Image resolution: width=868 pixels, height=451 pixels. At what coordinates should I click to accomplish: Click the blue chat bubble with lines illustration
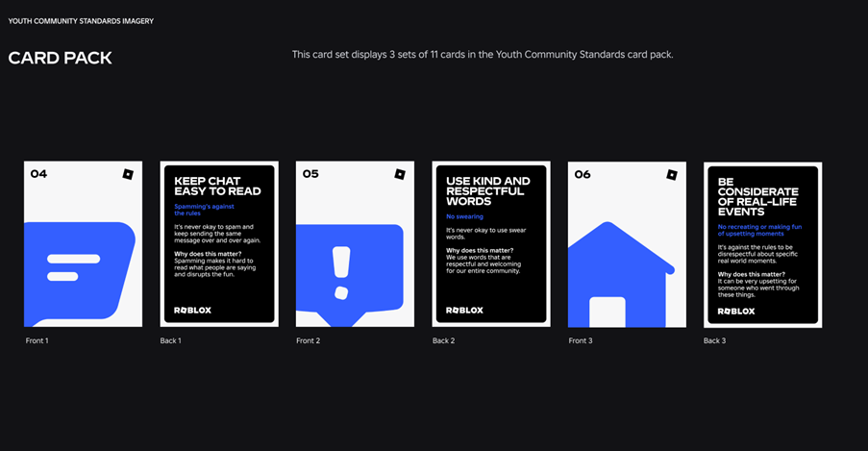(80, 274)
